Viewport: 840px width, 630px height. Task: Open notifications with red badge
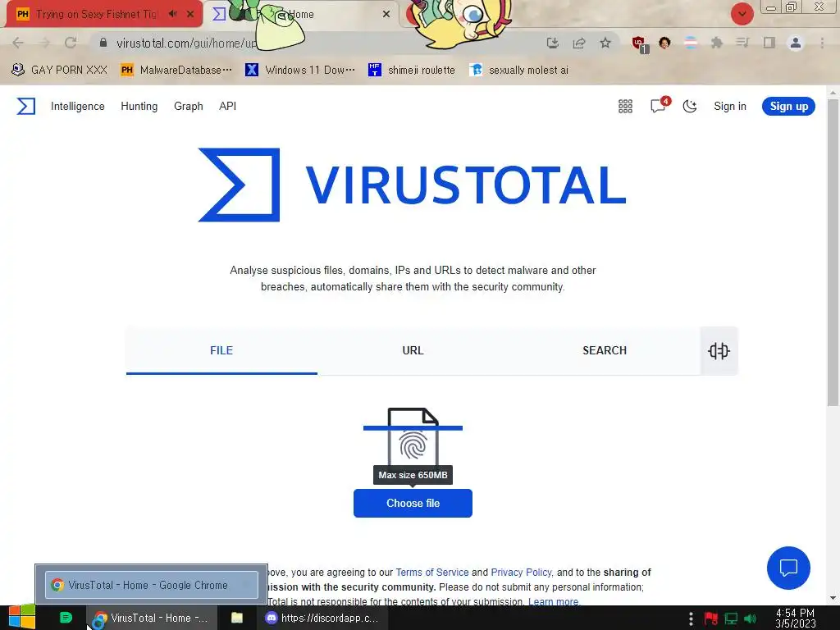point(659,105)
